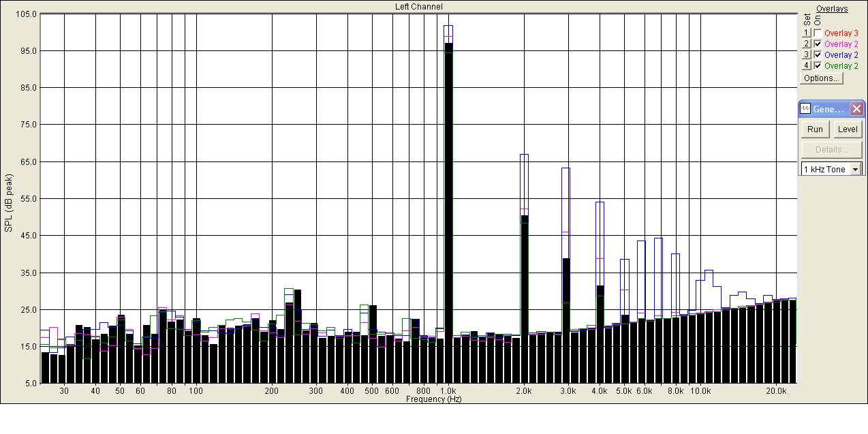The image size is (868, 434).
Task: Open the 1 kHz Tone signal dropdown
Action: (x=856, y=169)
